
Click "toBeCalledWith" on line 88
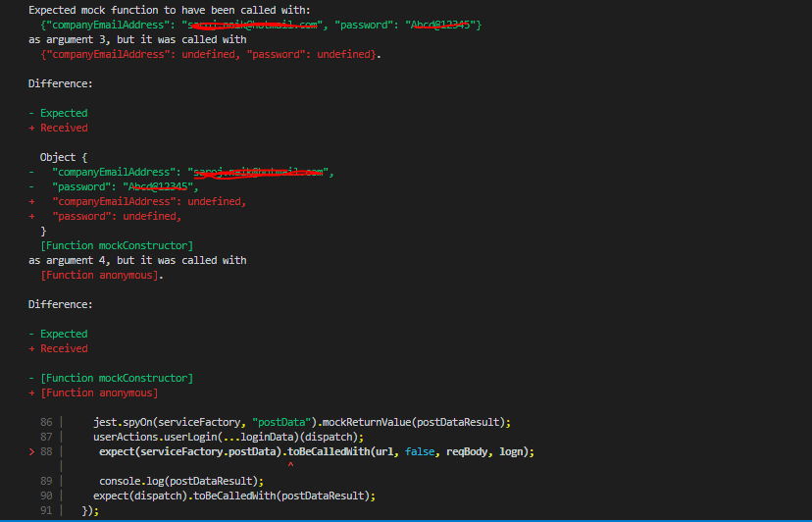(329, 451)
